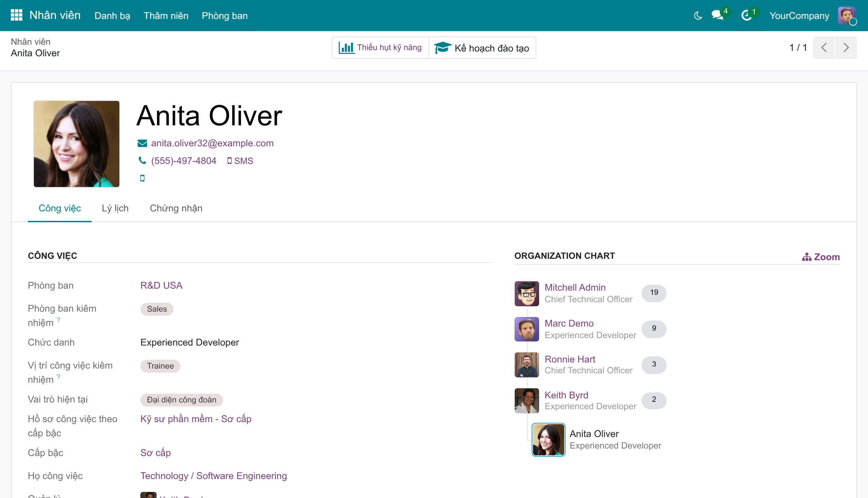Click help question mark near Vị trí công việc kiêm nhiệm
This screenshot has height=498, width=868.
(59, 377)
